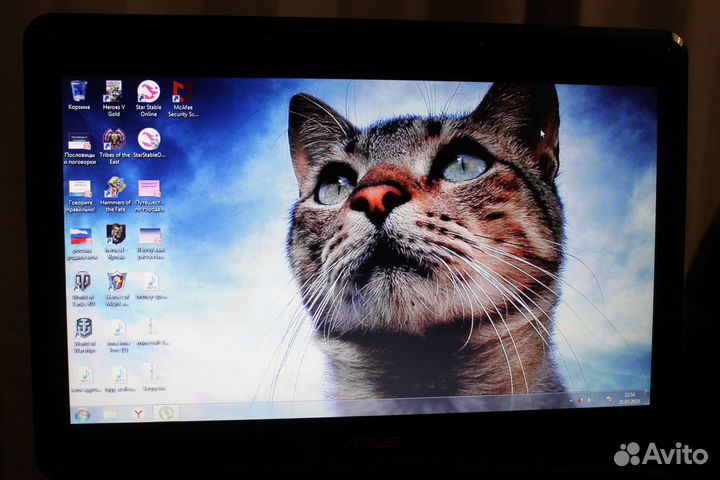Select the Russian flag presentation file
720x480 pixels.
(x=81, y=236)
